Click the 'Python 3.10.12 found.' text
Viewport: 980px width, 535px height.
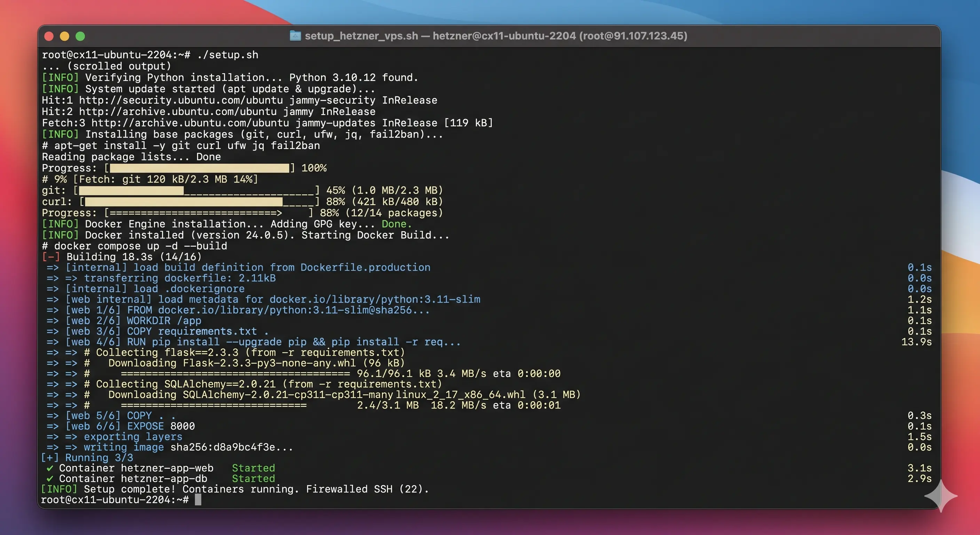pos(354,77)
